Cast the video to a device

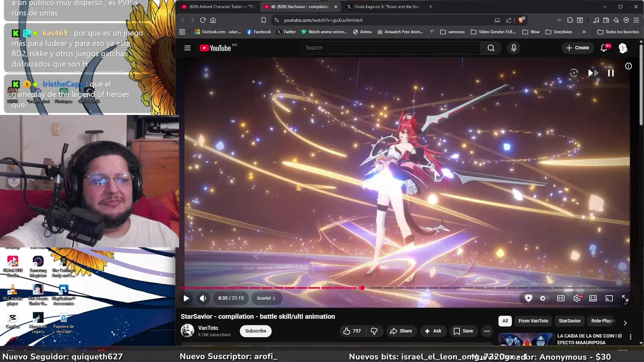coord(609,298)
